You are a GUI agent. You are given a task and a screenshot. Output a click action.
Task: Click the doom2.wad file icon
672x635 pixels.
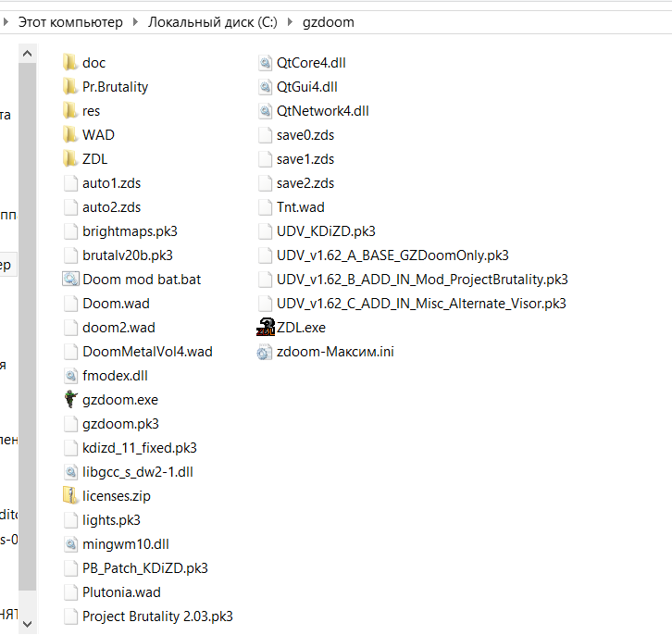pos(70,328)
